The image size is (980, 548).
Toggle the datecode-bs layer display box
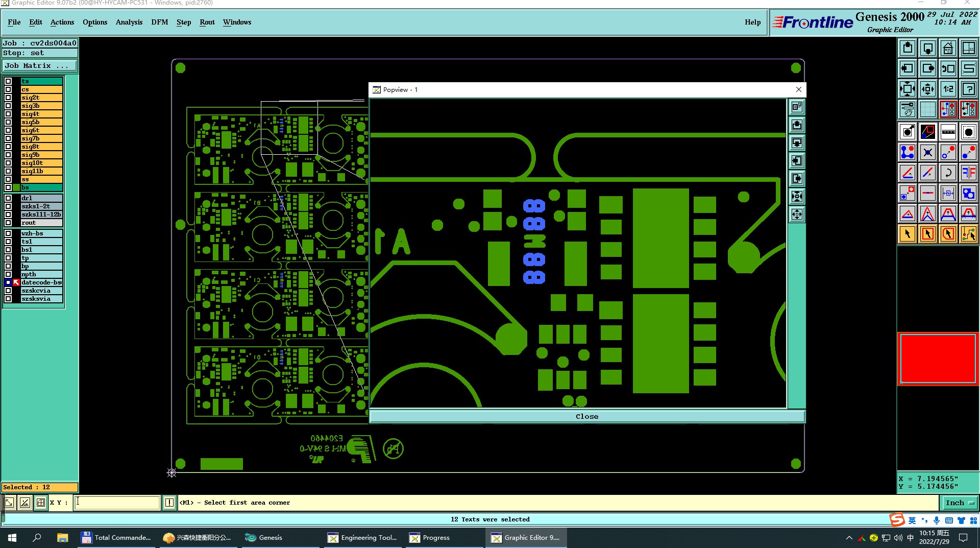tap(8, 282)
